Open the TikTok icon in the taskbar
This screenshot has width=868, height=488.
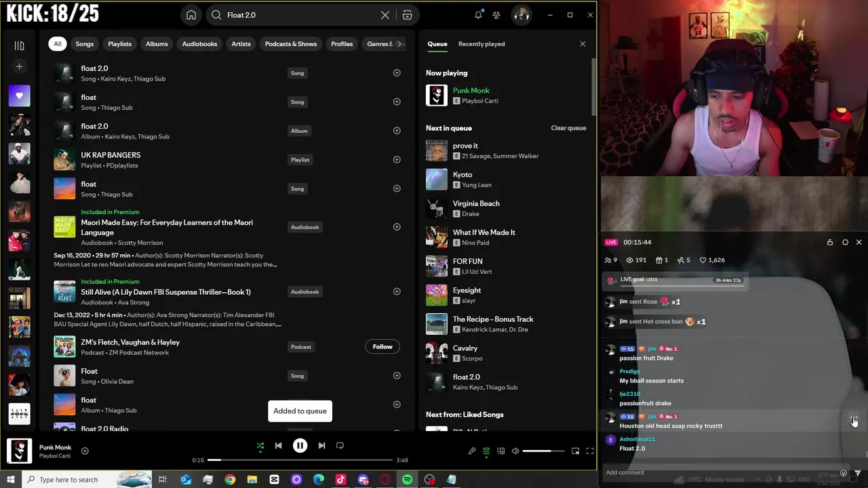coord(340,479)
